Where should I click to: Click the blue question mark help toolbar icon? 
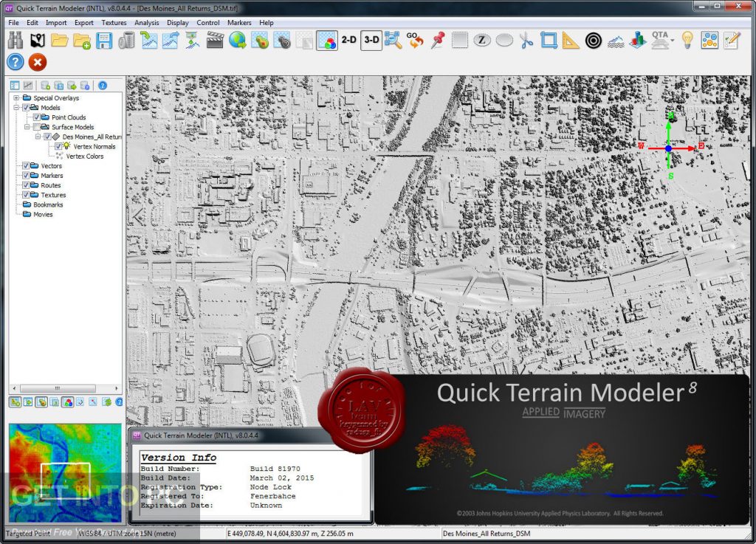coord(16,62)
